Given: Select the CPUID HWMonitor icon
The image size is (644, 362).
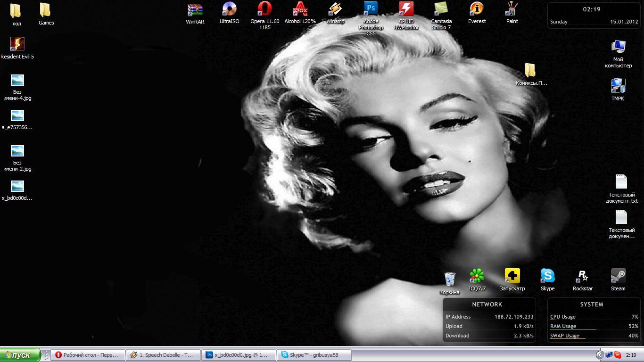Looking at the screenshot, I should click(406, 9).
